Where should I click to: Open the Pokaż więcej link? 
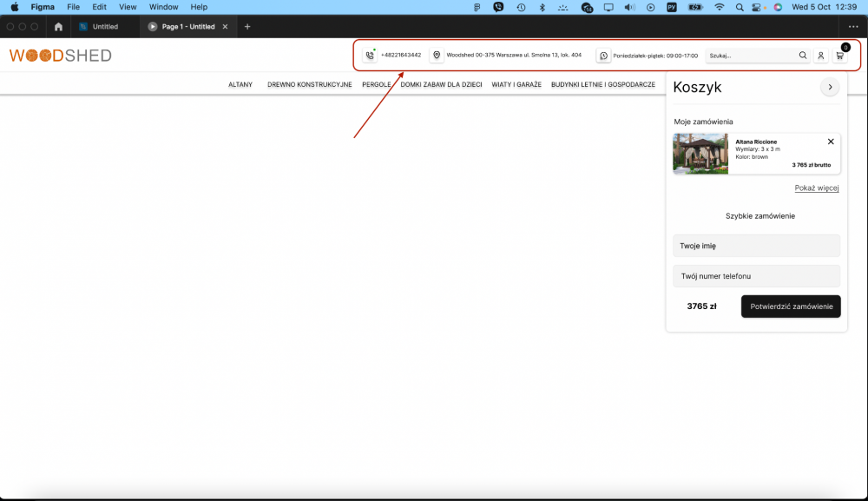(816, 188)
